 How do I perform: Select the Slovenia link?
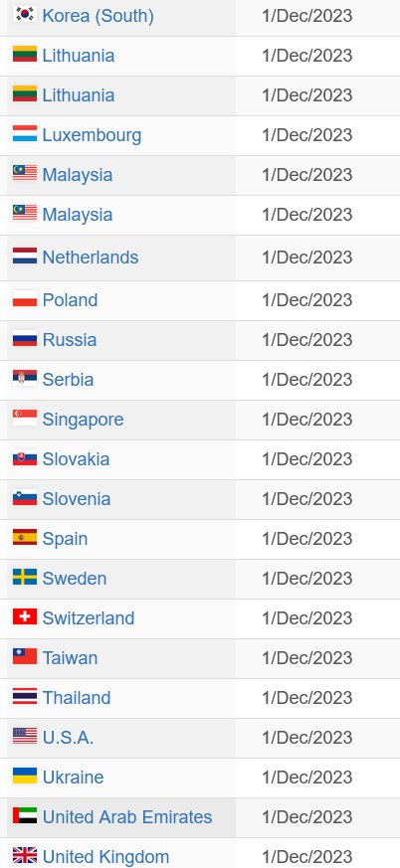click(x=77, y=499)
